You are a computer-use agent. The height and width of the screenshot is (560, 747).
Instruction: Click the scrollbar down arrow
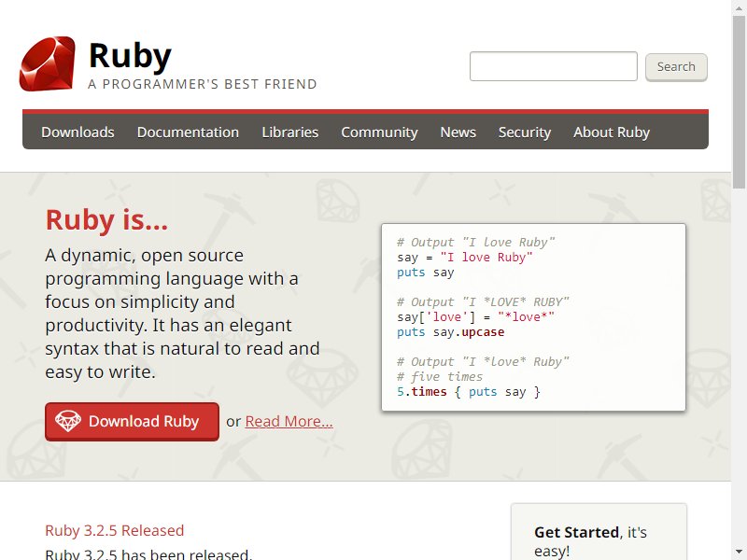coord(739,553)
